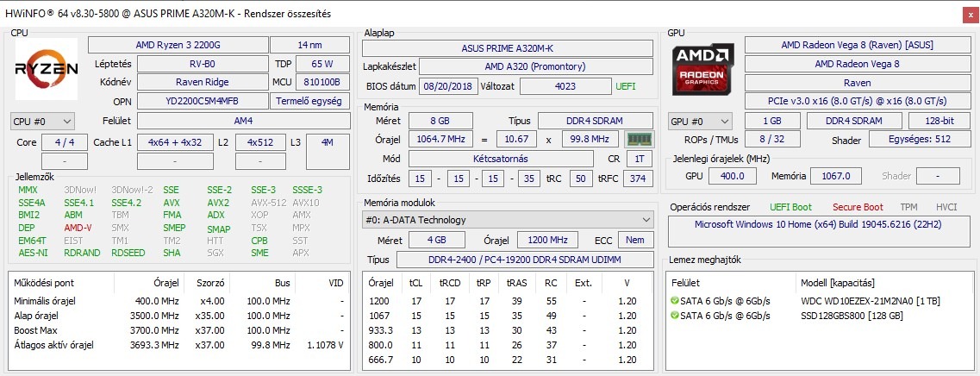The image size is (980, 376).
Task: Close the HWiNFO summary window
Action: point(971,14)
